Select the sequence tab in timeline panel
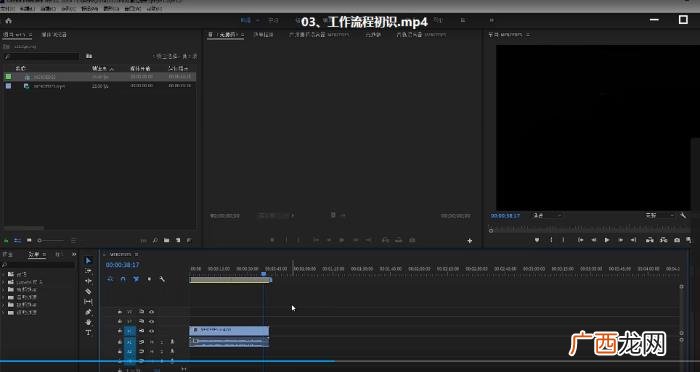 (121, 254)
